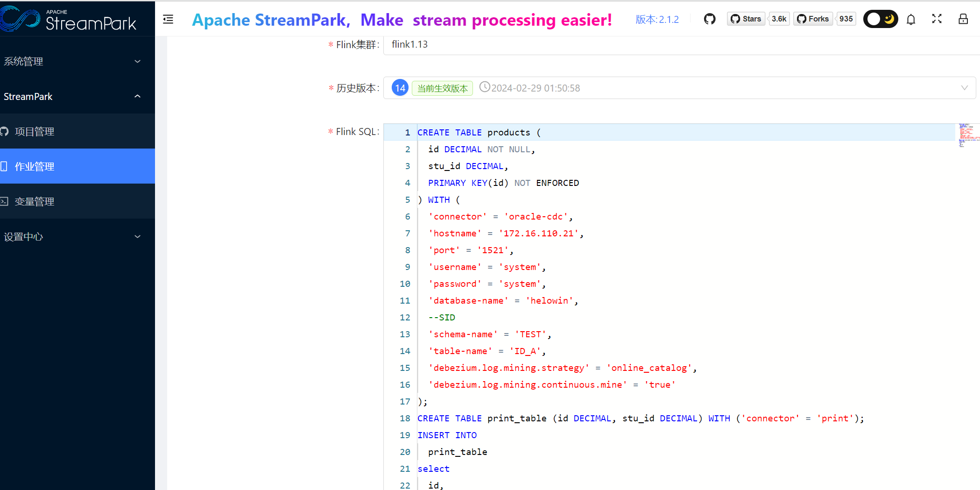Expand the 设置中心 menu

pos(78,236)
